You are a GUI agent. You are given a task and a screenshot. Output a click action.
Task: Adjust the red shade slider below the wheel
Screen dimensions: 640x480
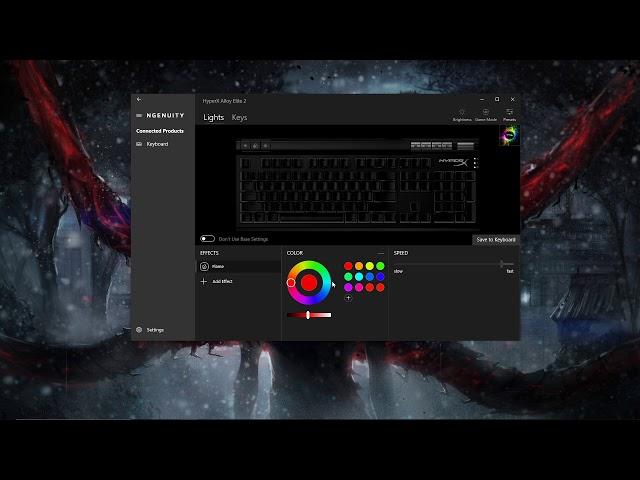point(309,315)
